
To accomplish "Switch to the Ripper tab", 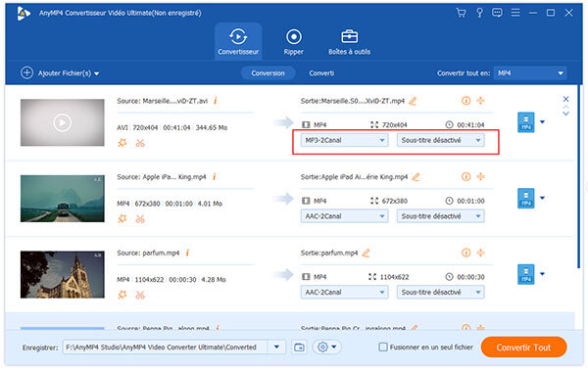I will 294,41.
